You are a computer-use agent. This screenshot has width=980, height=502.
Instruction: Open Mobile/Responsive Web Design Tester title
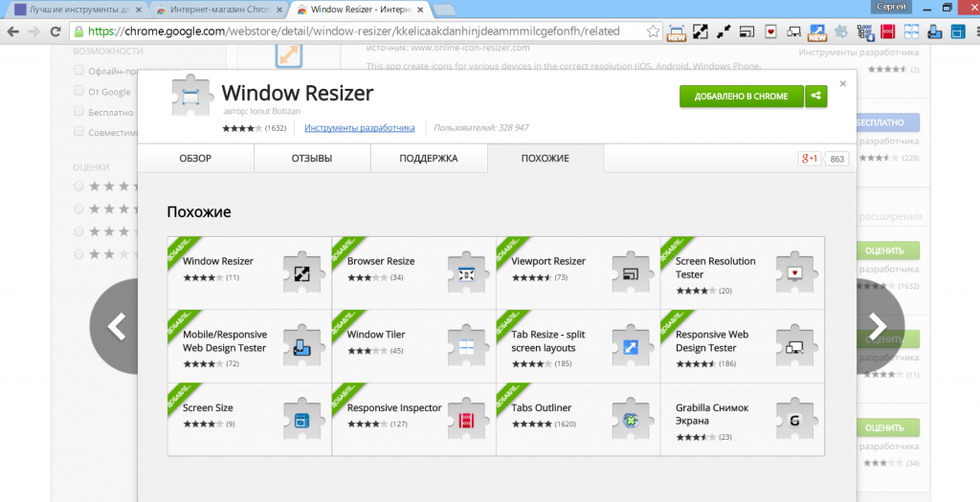tap(225, 341)
